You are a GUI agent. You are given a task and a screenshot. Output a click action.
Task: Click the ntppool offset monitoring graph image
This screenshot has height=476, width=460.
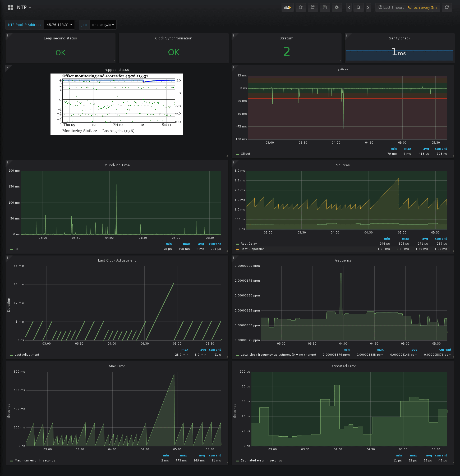pos(117,104)
